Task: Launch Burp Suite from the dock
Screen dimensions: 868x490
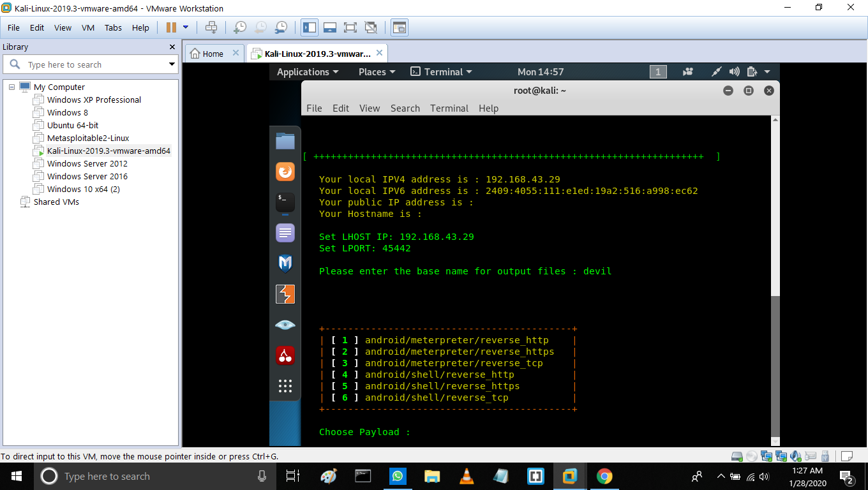Action: [285, 293]
